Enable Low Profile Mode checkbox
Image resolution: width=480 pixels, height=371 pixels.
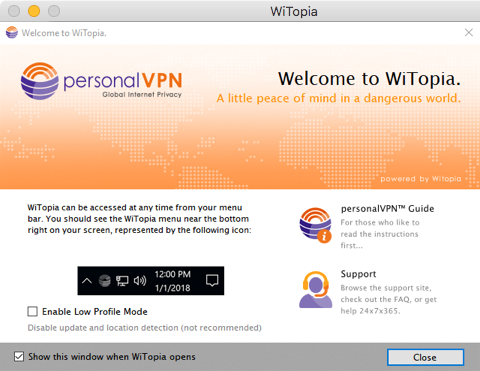click(32, 312)
